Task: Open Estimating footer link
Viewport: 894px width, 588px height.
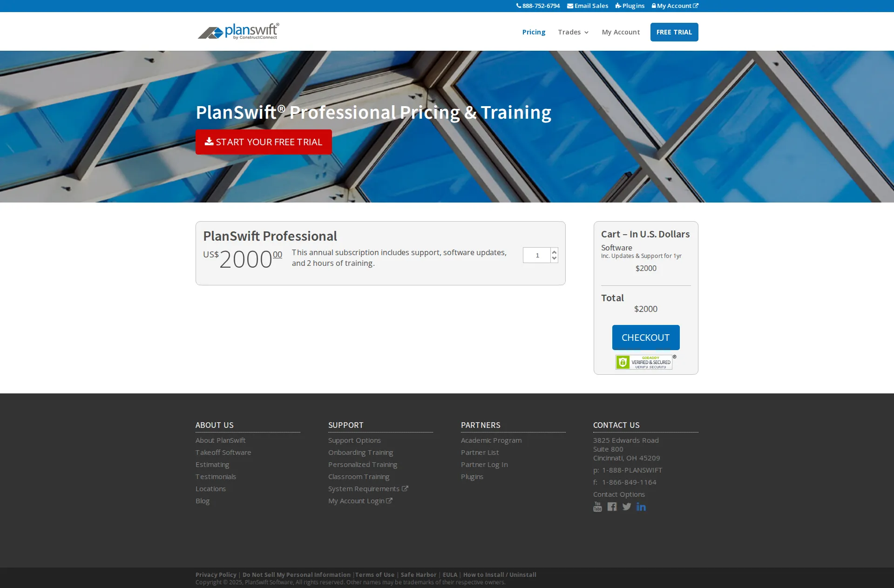Action: [212, 465]
